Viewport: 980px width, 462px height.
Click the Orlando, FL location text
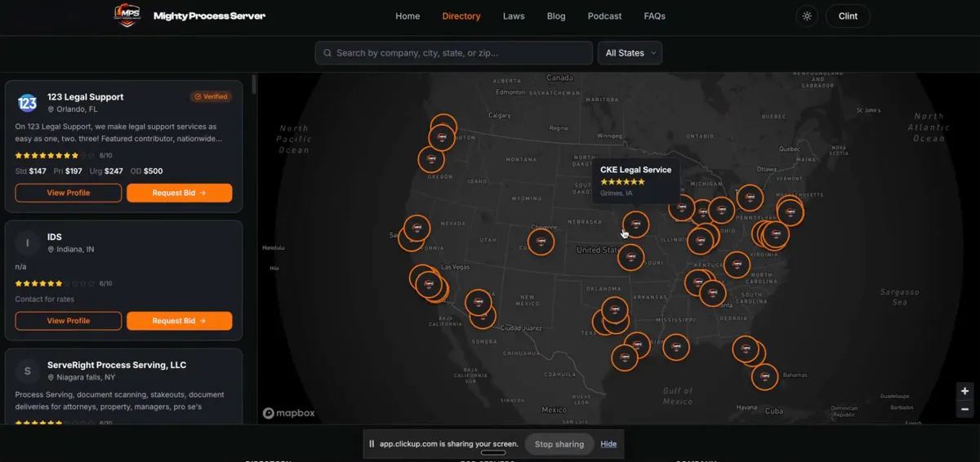click(x=77, y=109)
